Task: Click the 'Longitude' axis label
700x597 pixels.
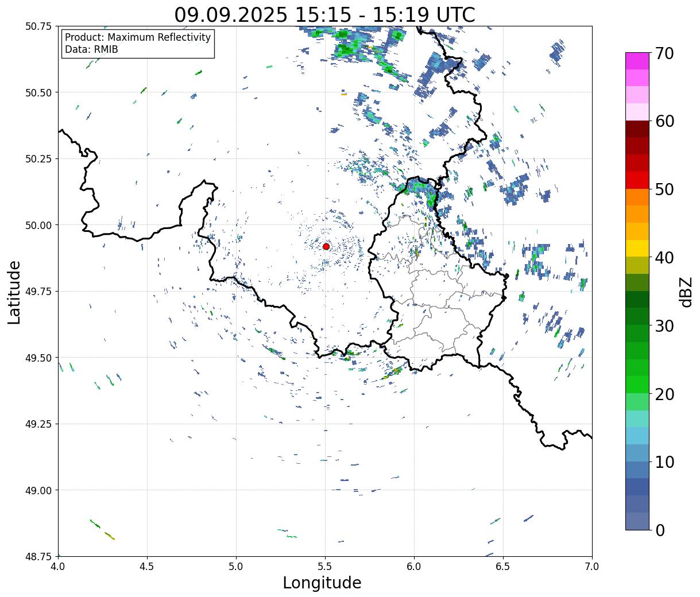Action: pyautogui.click(x=322, y=583)
